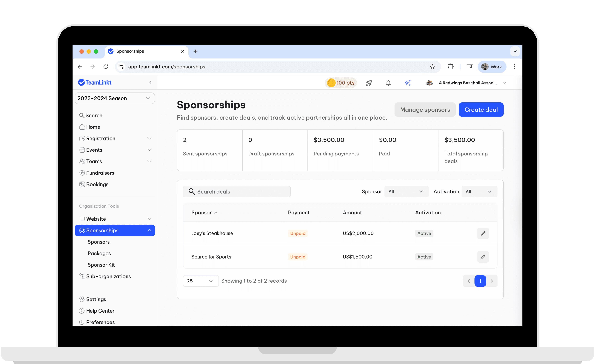Open the Activation filter dropdown
Image resolution: width=594 pixels, height=364 pixels.
[x=479, y=192]
